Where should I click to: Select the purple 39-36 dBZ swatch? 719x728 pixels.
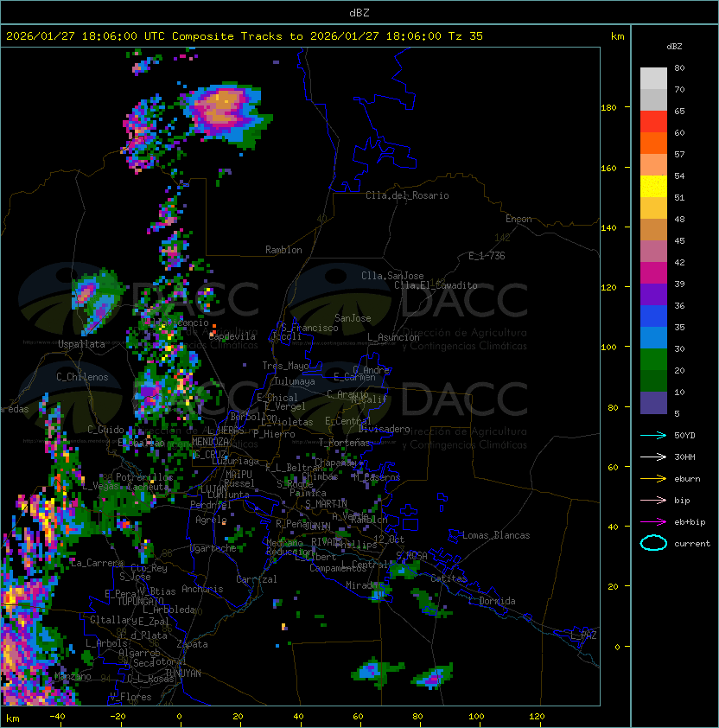(x=653, y=294)
